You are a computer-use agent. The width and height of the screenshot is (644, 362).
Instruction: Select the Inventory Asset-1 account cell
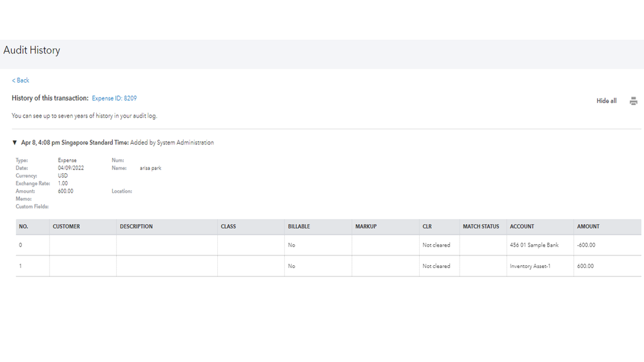(530, 266)
